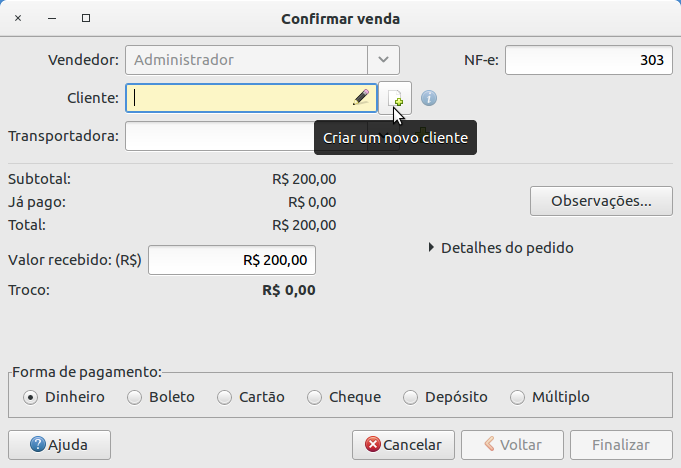Open Observações dialog
This screenshot has width=681, height=468.
601,201
